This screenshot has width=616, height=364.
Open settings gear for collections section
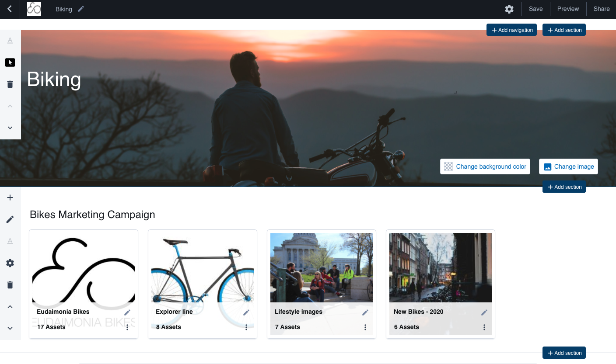10,263
